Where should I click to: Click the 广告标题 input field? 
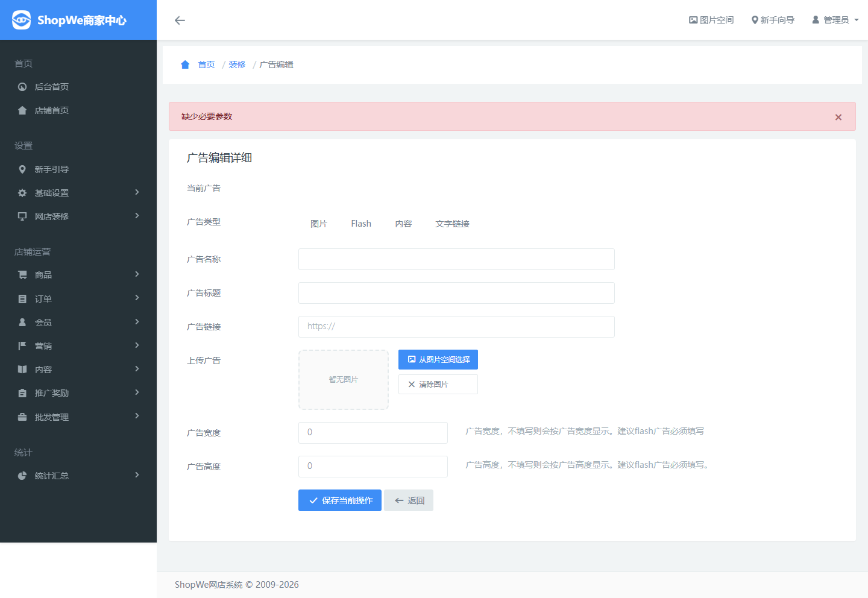456,293
